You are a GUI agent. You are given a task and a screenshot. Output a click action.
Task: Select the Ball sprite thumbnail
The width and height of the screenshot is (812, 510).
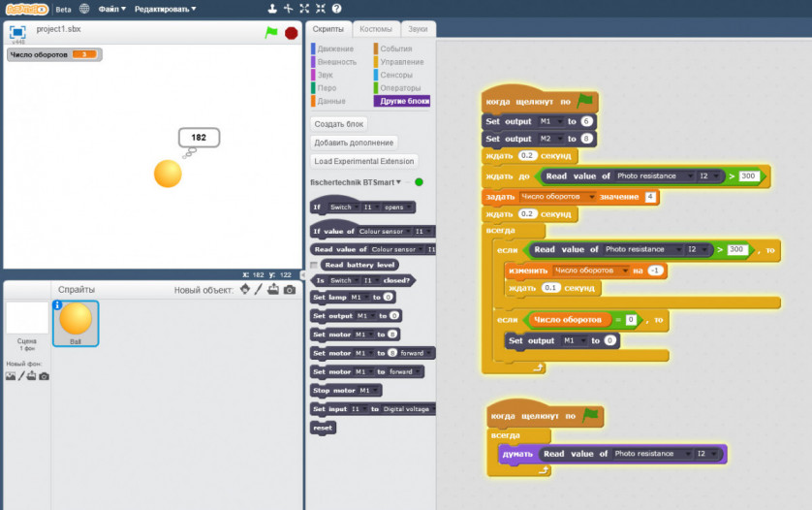click(76, 324)
